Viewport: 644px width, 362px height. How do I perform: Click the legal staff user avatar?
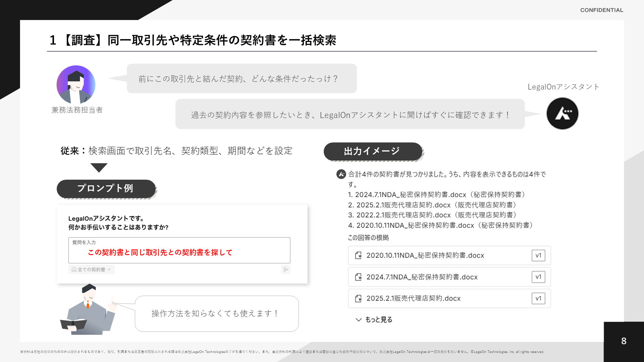click(x=76, y=84)
